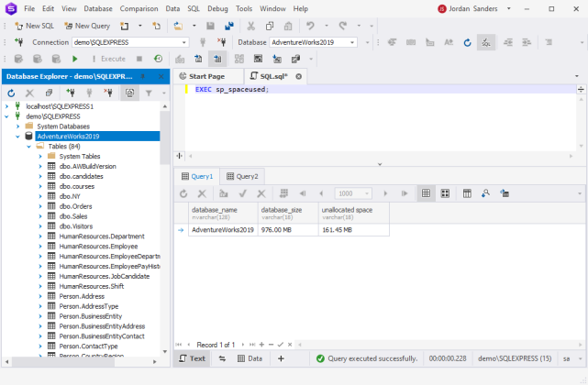Click the Save All icon
The image size is (588, 385).
tap(228, 26)
